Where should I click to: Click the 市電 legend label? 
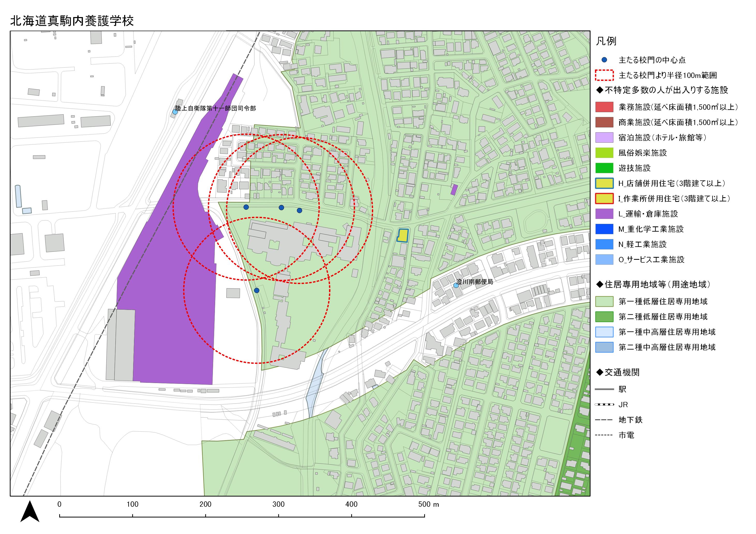627,435
